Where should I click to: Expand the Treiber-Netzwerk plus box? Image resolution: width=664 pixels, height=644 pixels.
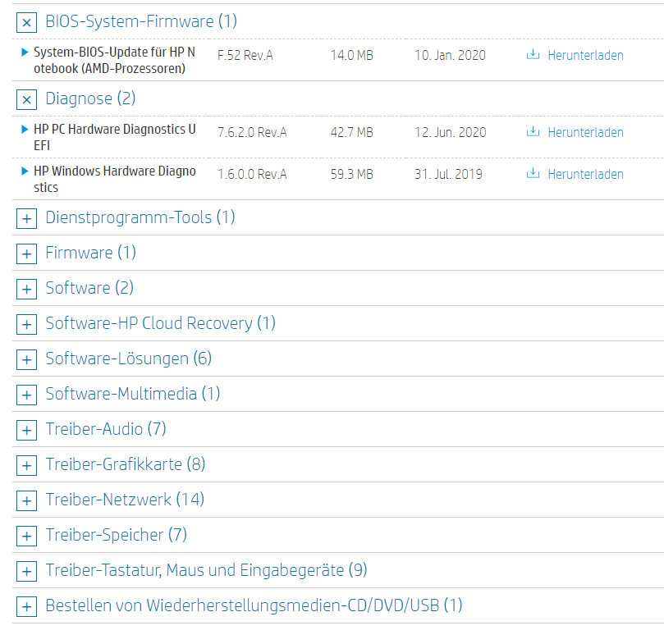[27, 501]
